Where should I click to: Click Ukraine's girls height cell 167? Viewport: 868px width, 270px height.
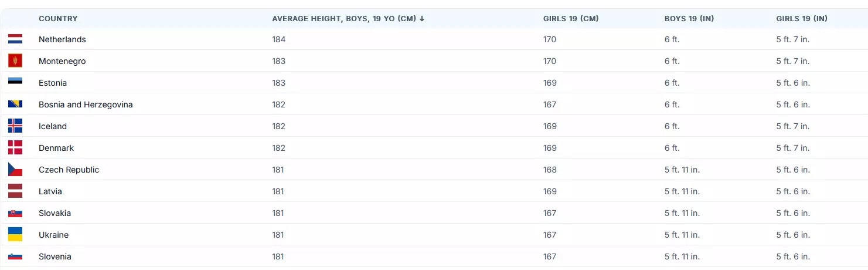550,235
